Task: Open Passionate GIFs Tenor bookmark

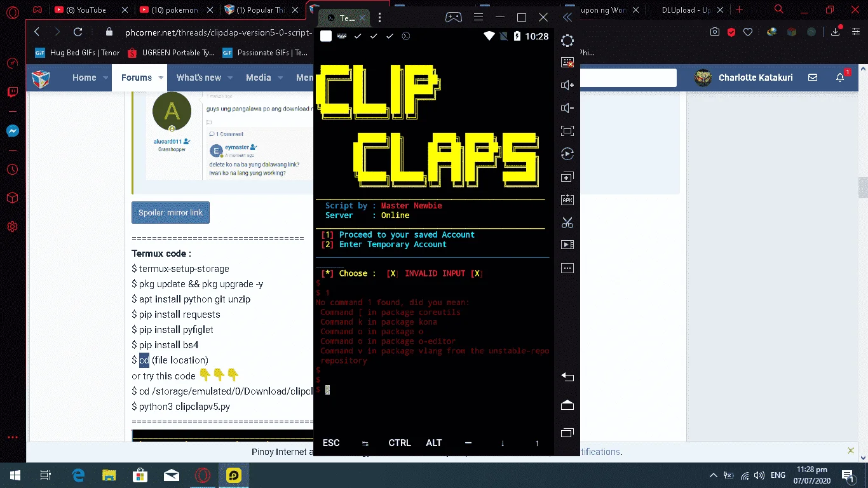Action: (x=265, y=53)
